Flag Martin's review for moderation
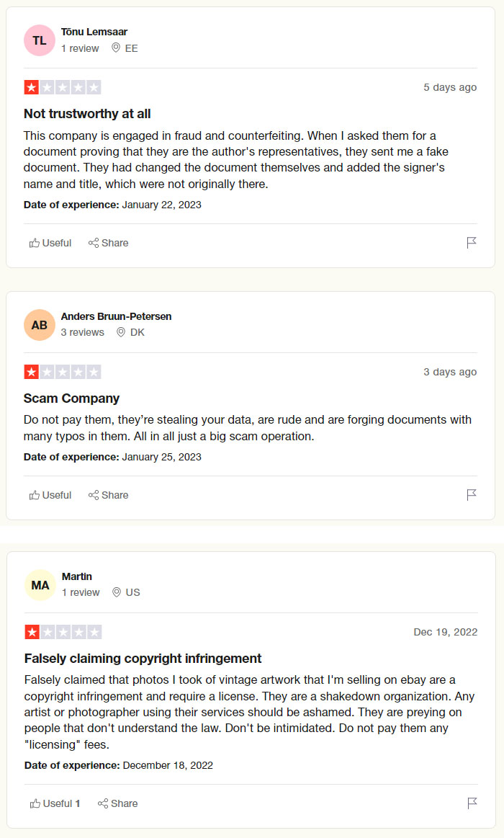 [472, 803]
